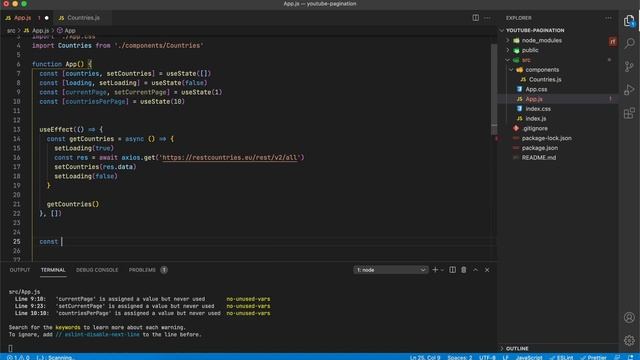Switch to the TERMINAL panel tab
Screen dimensions: 640x360
pyautogui.click(x=53, y=270)
